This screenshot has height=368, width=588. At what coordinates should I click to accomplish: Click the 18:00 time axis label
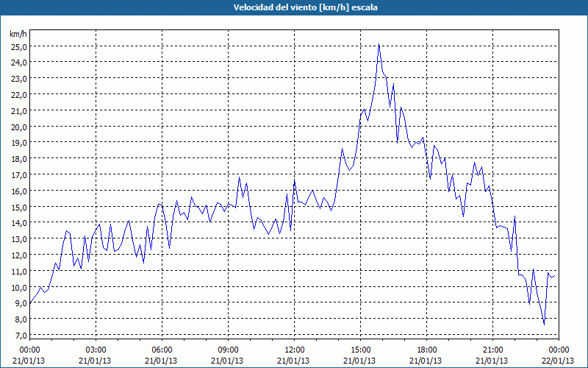pos(426,350)
